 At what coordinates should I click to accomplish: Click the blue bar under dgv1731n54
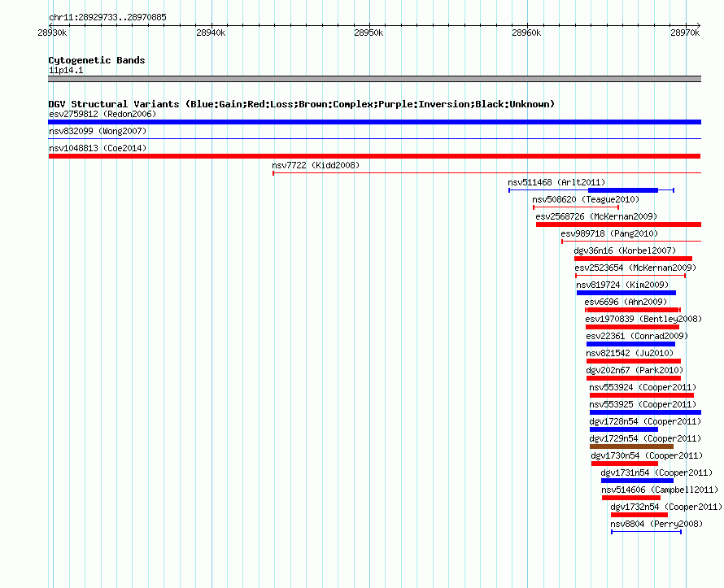coord(637,481)
